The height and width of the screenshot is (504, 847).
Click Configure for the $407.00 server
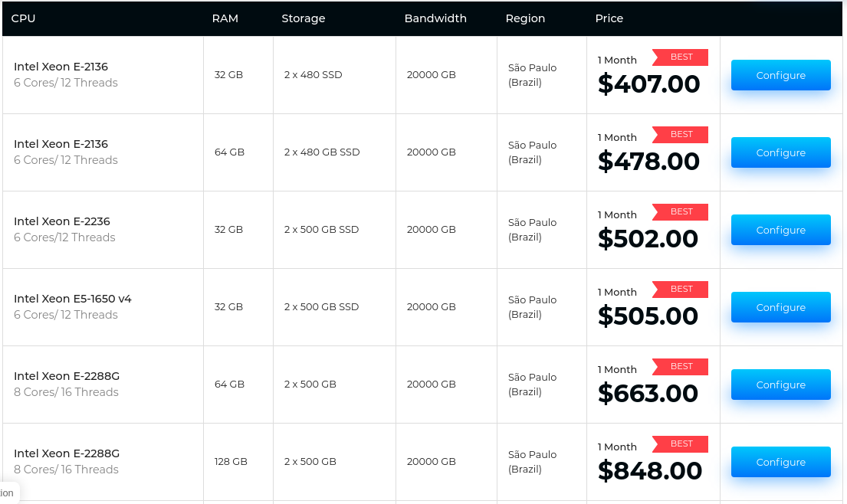point(780,75)
